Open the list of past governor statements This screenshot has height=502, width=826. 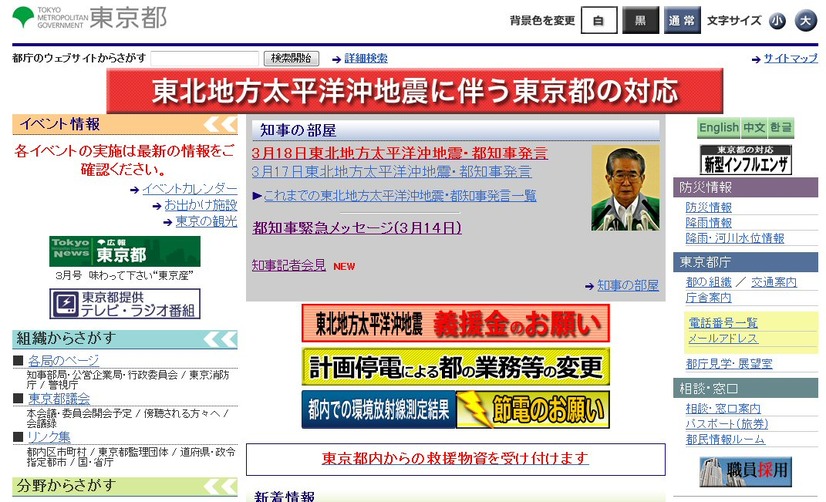click(400, 196)
